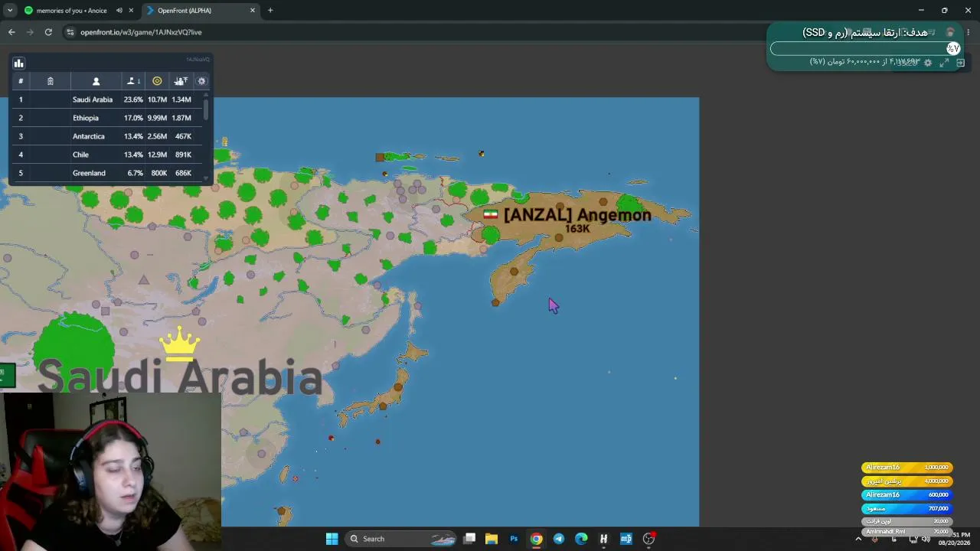Click the 4,000,000 donation entry

click(x=907, y=481)
